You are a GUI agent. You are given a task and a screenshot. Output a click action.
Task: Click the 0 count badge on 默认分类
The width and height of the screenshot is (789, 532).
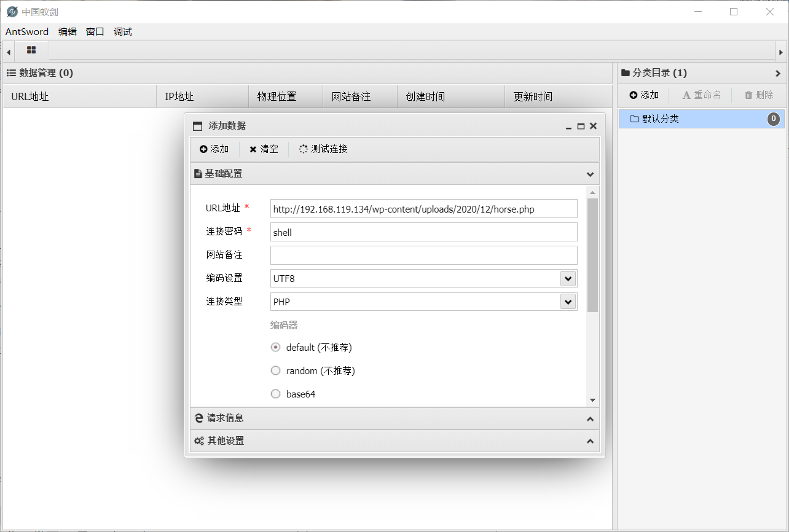774,119
